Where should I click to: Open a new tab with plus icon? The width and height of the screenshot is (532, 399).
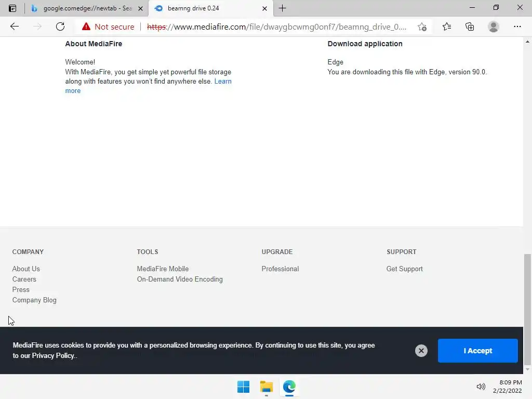[282, 8]
